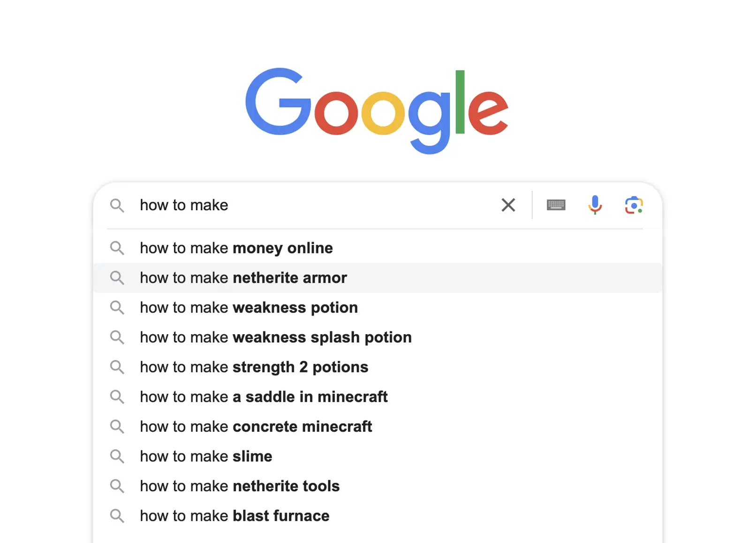The image size is (756, 543).
Task: Choose the 'how to make slime' suggestion
Action: [206, 457]
